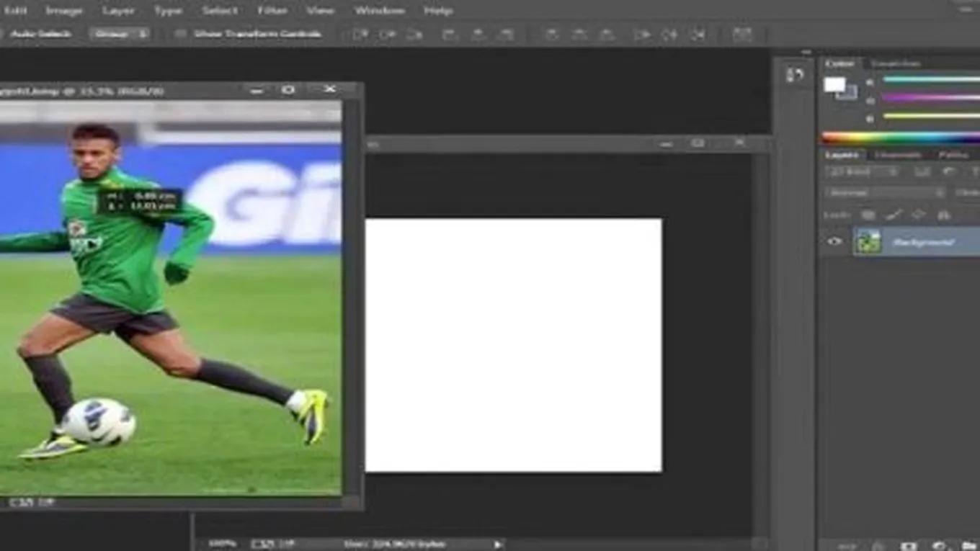Open the Filter menu
The width and height of the screenshot is (980, 551).
272,11
